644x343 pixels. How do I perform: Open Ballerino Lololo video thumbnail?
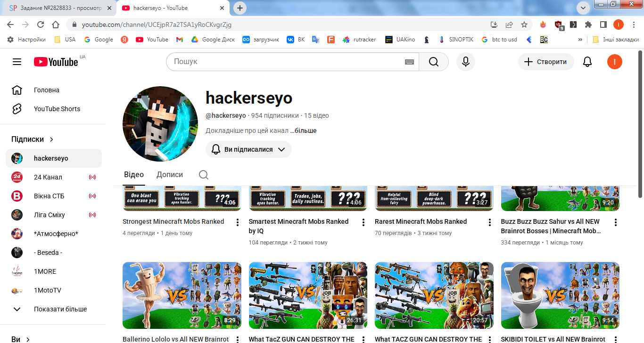click(182, 295)
